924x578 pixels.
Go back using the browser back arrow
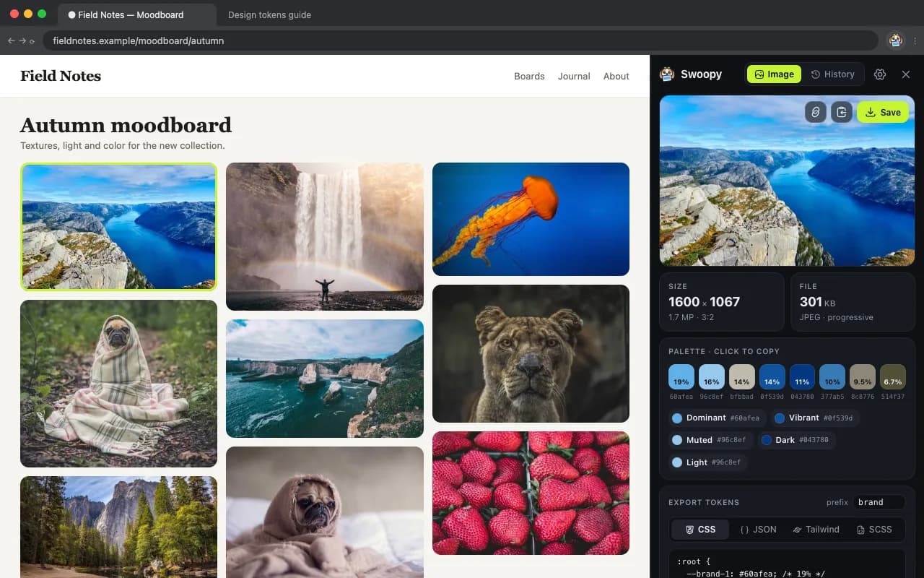point(11,41)
